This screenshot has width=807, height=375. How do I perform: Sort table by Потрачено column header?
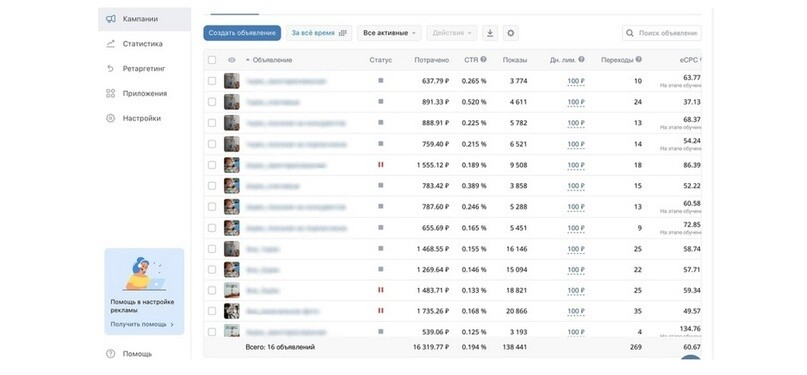[431, 60]
